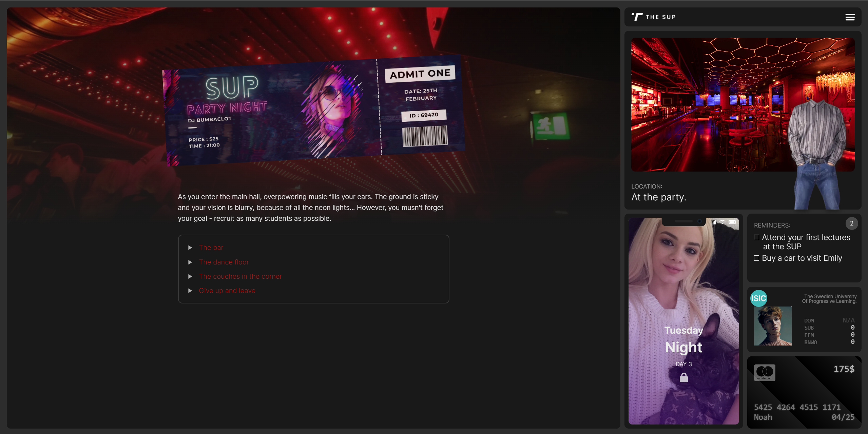Click card expiry 04/25

pos(843,417)
